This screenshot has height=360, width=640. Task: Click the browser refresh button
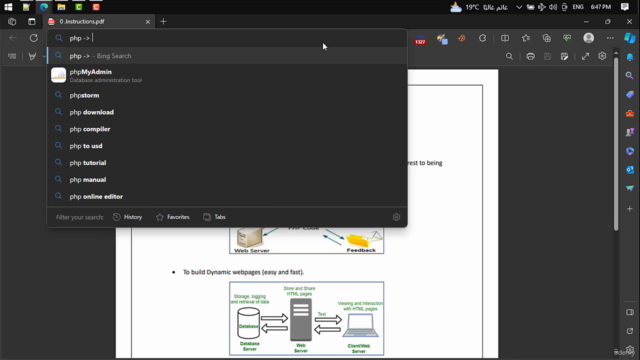[33, 38]
